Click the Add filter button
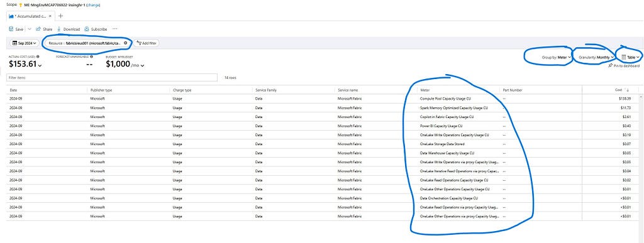The width and height of the screenshot is (644, 243). [146, 43]
